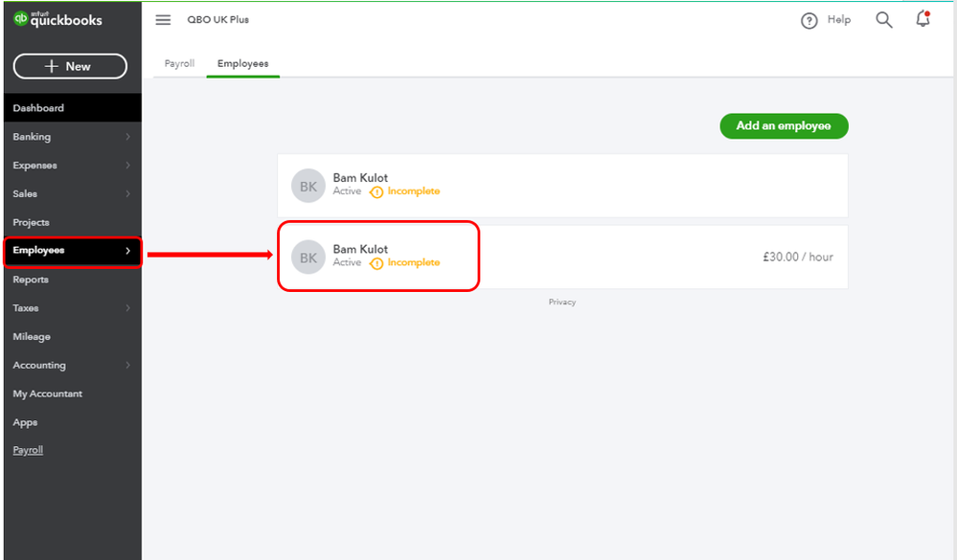Open the Payroll link in the sidebar

tap(28, 450)
